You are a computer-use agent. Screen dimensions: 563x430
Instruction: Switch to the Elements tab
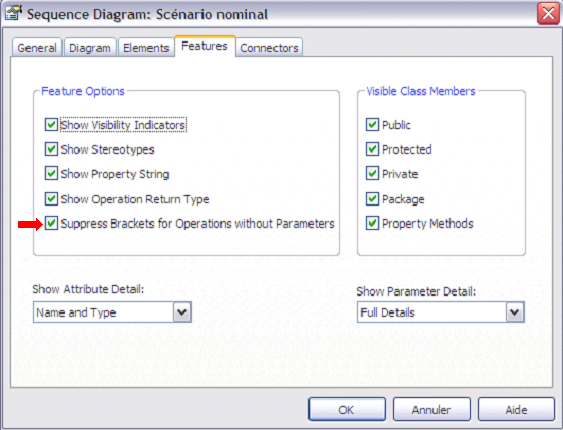click(146, 47)
